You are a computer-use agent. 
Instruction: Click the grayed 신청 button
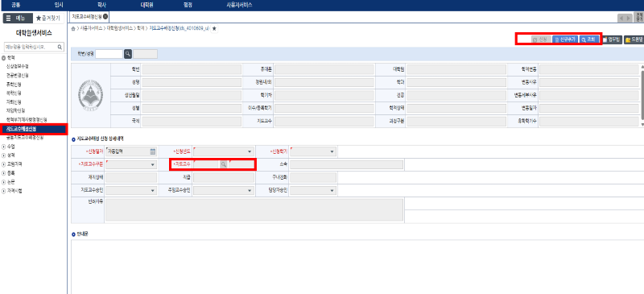click(x=541, y=39)
